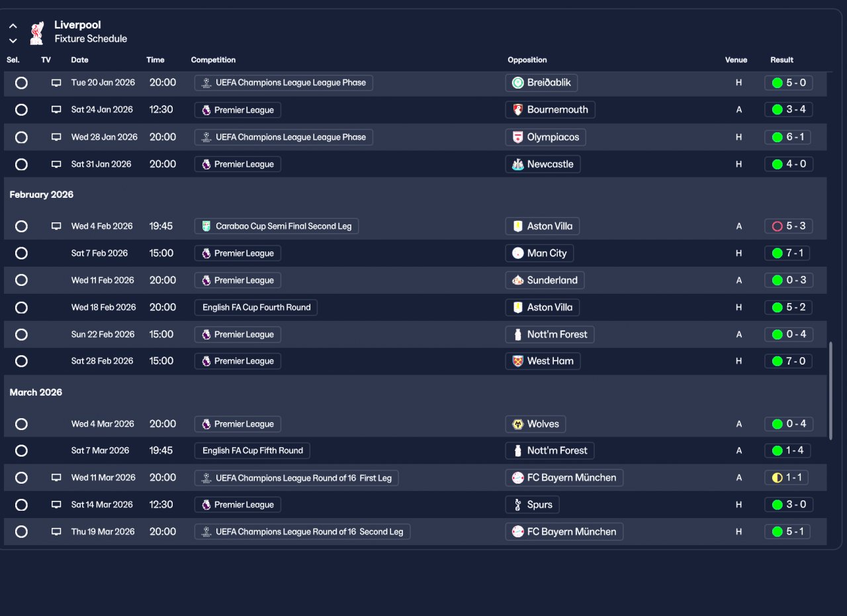
Task: Select the 31 Jan Newcastle fixture radio
Action: click(21, 164)
